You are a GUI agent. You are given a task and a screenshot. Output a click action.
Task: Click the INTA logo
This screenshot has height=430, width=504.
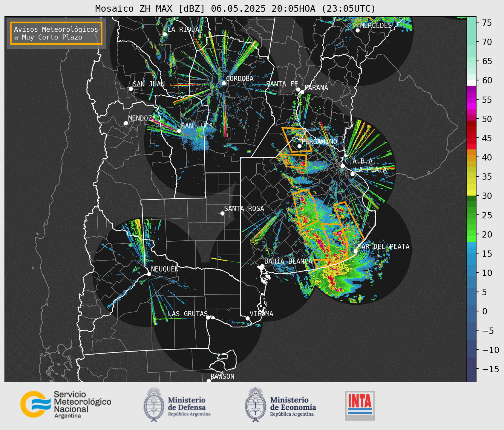360,405
